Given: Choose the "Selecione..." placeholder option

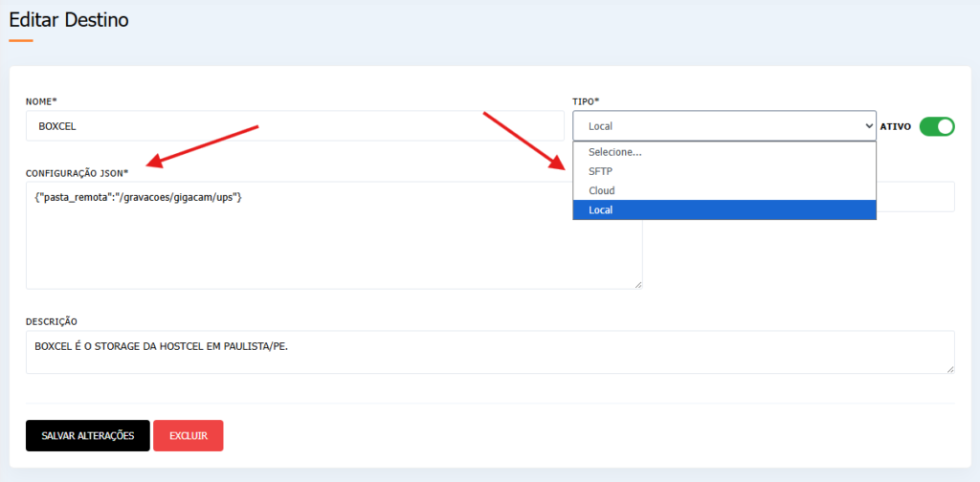Looking at the screenshot, I should tap(724, 152).
